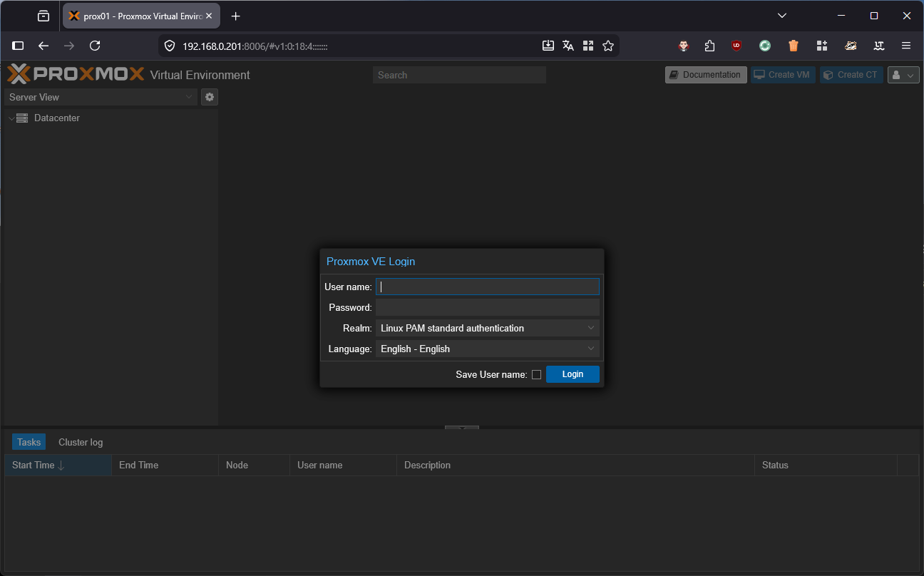This screenshot has height=576, width=924.
Task: Click the tile-plus extension icon
Action: click(x=822, y=46)
